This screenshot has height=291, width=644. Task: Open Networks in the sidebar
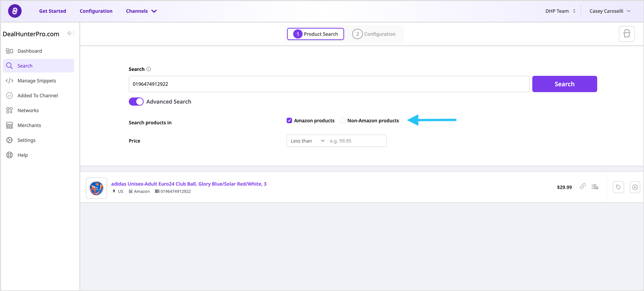[x=38, y=110]
